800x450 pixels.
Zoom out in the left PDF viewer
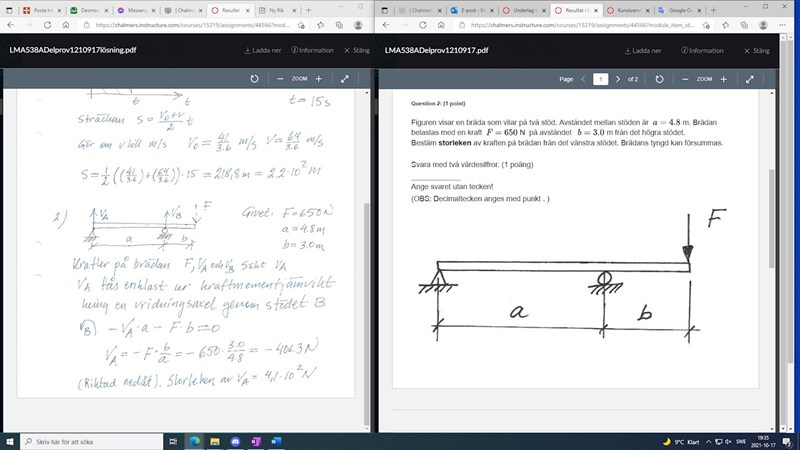(x=280, y=78)
